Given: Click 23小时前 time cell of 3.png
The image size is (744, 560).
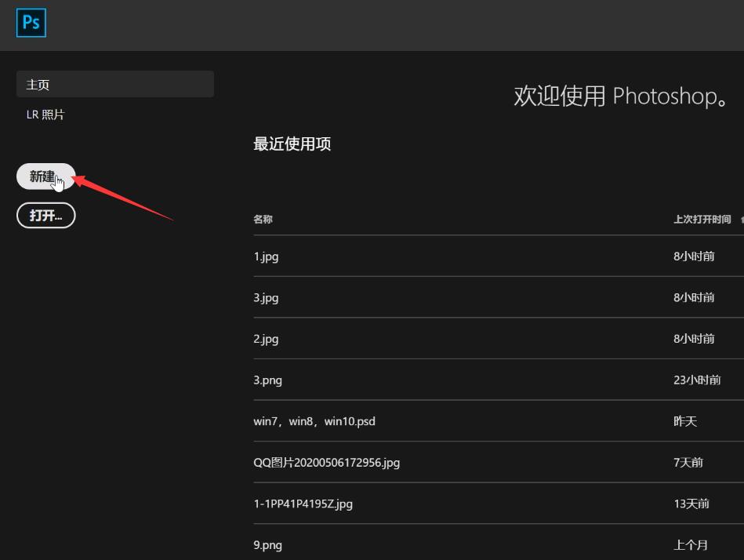Looking at the screenshot, I should pos(697,380).
